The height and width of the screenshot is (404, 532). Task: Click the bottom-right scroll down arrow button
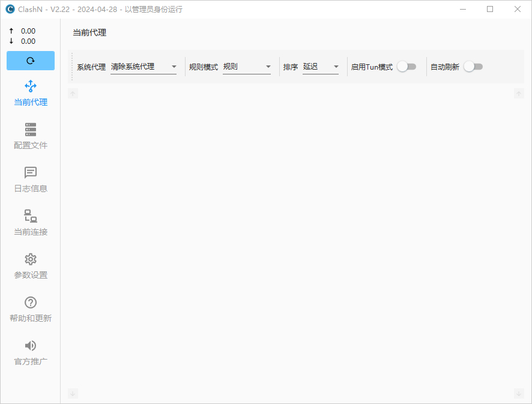[x=519, y=394]
